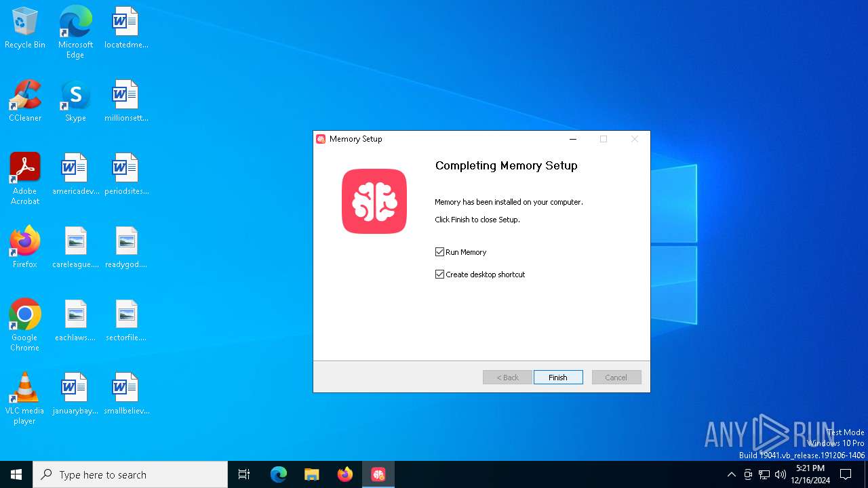The height and width of the screenshot is (488, 868).
Task: Select the Firefox desktop shortcut
Action: click(x=25, y=247)
